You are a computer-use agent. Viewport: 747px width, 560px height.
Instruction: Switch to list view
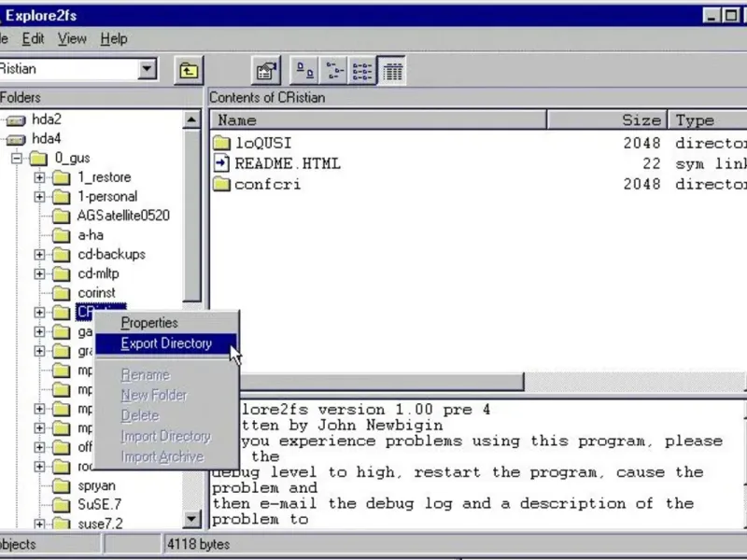[362, 71]
